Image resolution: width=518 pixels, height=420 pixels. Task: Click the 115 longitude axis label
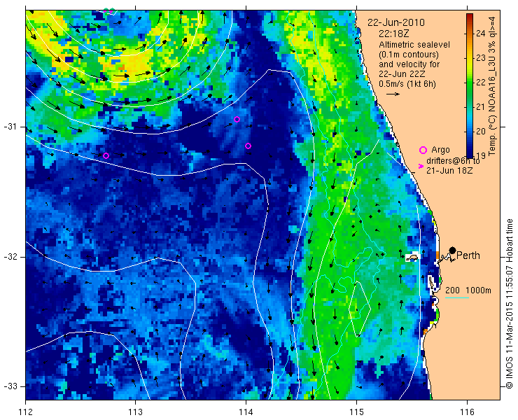point(356,412)
